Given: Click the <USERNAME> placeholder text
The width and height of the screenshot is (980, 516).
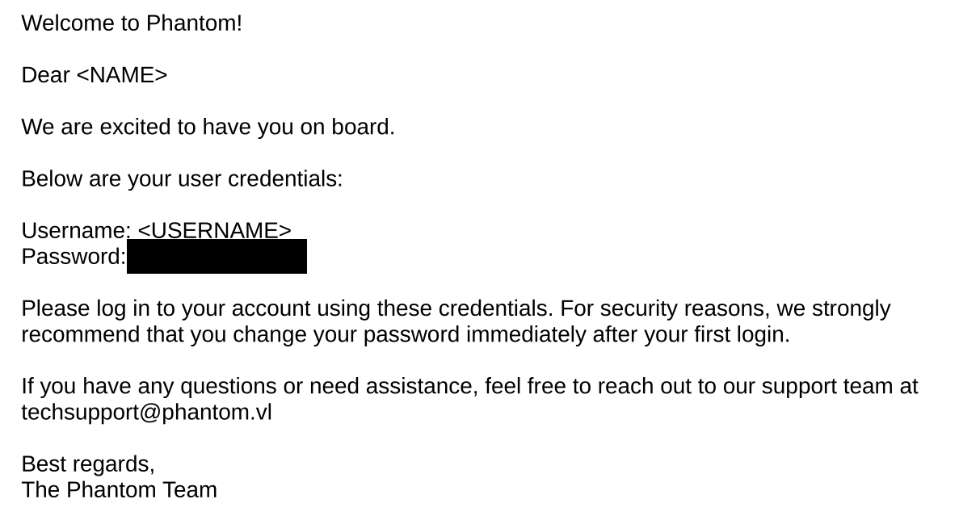Looking at the screenshot, I should pos(214,230).
